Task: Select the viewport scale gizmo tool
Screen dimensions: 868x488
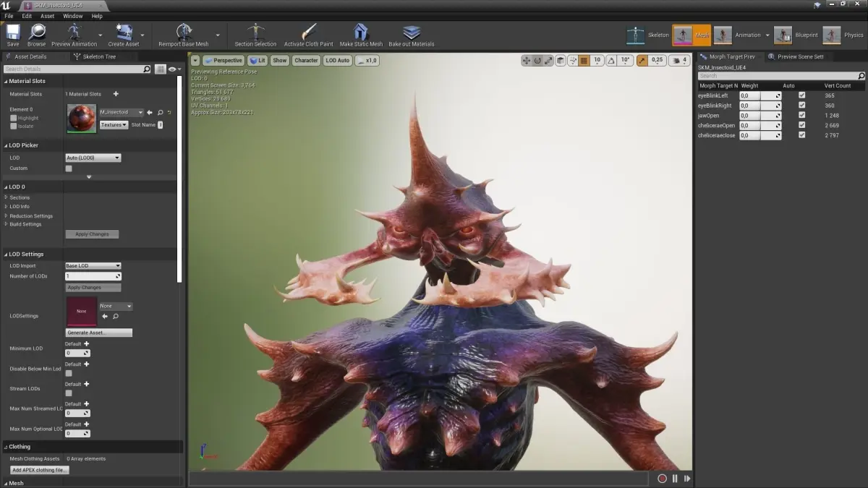Action: [548, 61]
